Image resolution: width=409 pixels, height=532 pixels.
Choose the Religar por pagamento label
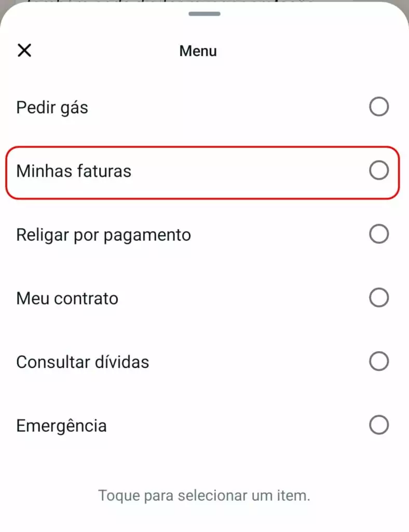coord(104,235)
